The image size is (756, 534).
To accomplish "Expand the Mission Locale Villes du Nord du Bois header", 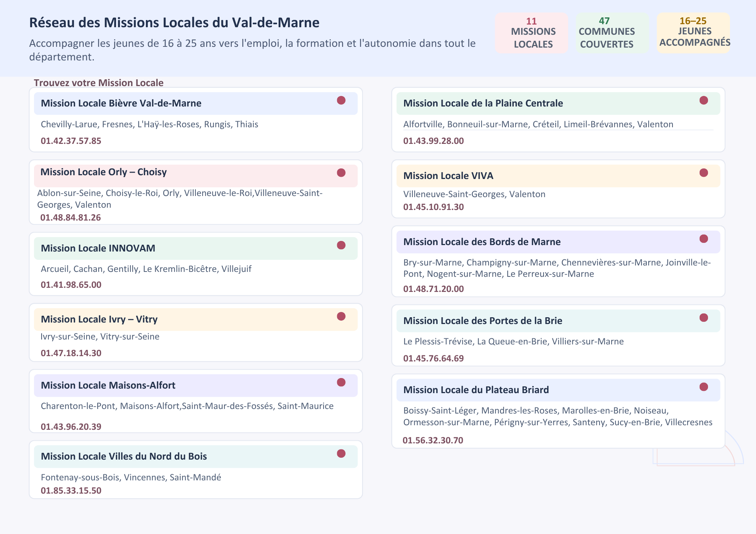I will (x=195, y=456).
